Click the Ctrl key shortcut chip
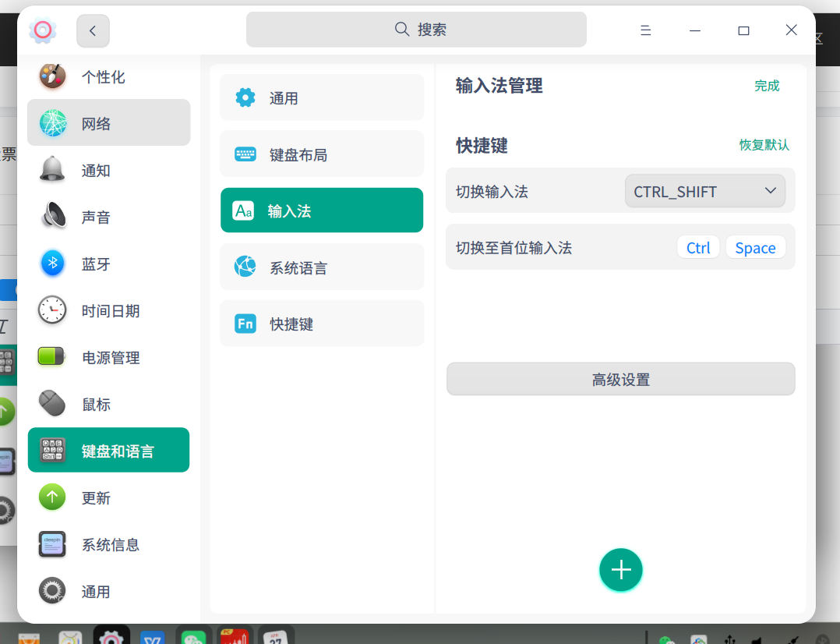 click(698, 248)
